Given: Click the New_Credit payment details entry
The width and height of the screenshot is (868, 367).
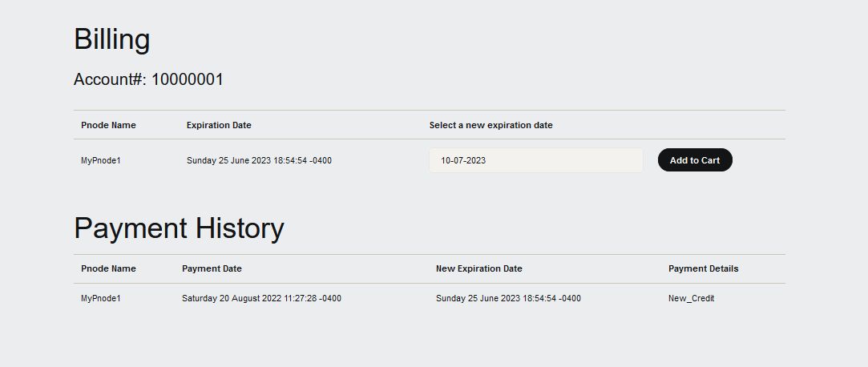Looking at the screenshot, I should tap(691, 298).
